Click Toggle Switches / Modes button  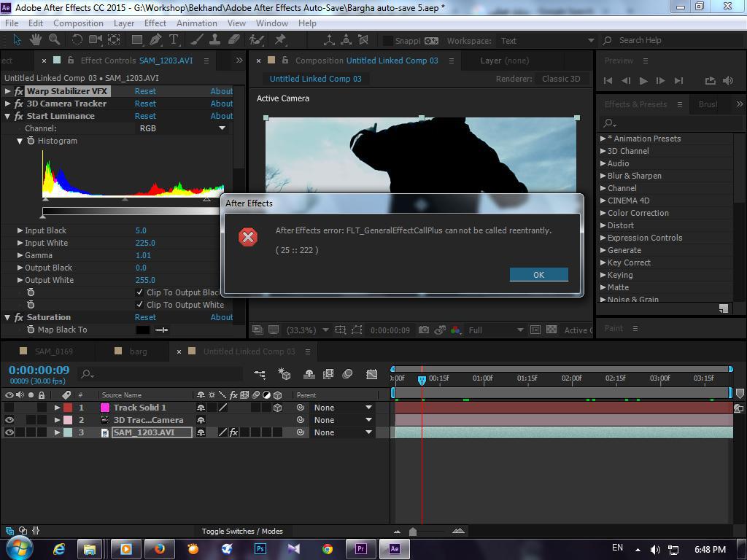click(242, 531)
